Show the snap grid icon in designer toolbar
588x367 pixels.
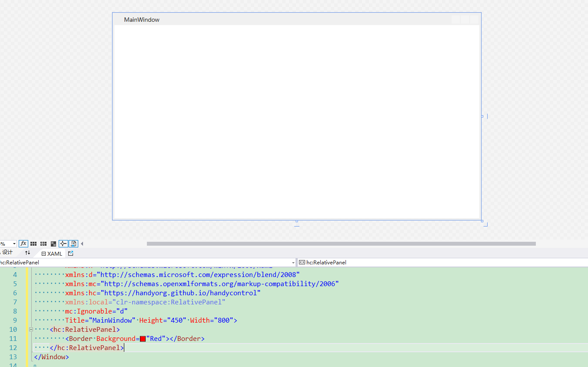[x=33, y=244]
